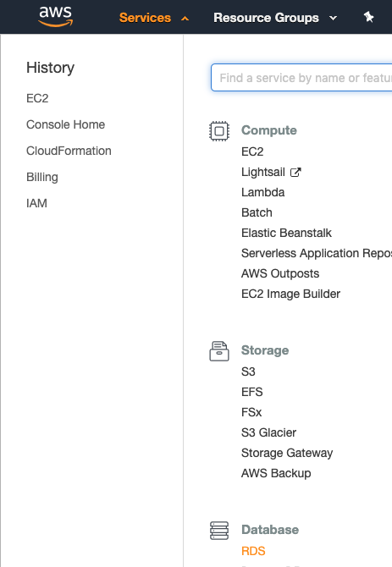Focus the Find a service search field
Screen dimensions: 392x567
[x=301, y=78]
